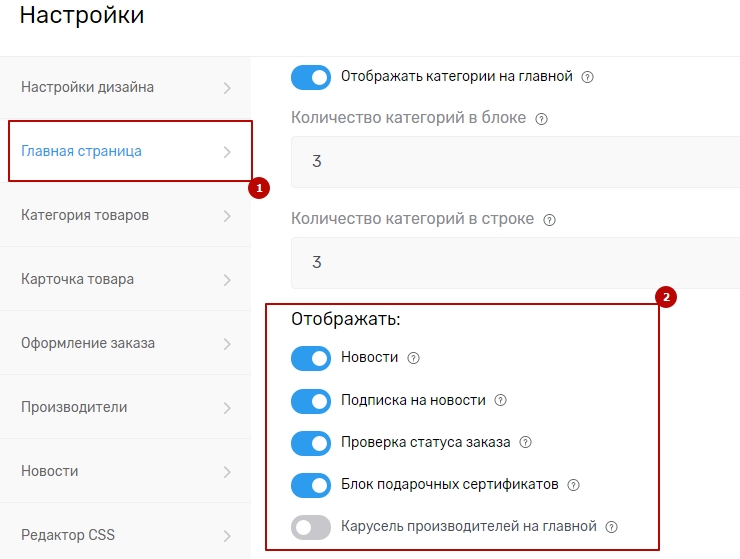This screenshot has width=740, height=559.
Task: Enable Карусель производителей на главной toggle
Action: pos(311,527)
